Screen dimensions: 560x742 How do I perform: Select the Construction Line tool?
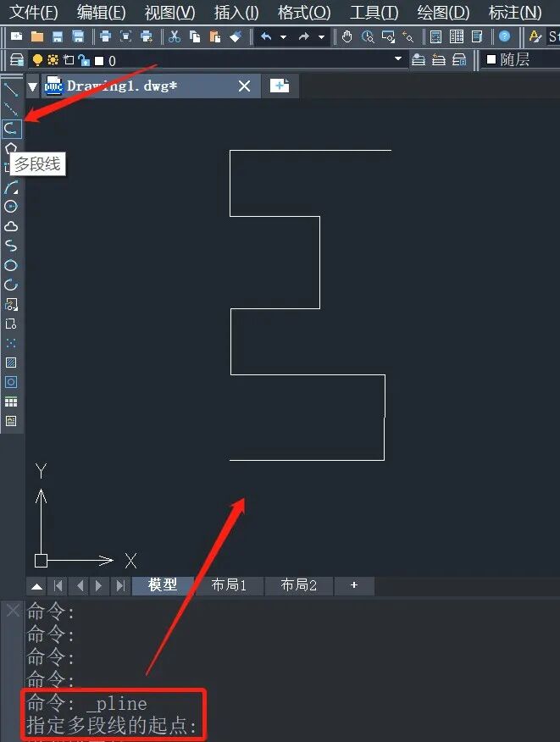tap(11, 108)
